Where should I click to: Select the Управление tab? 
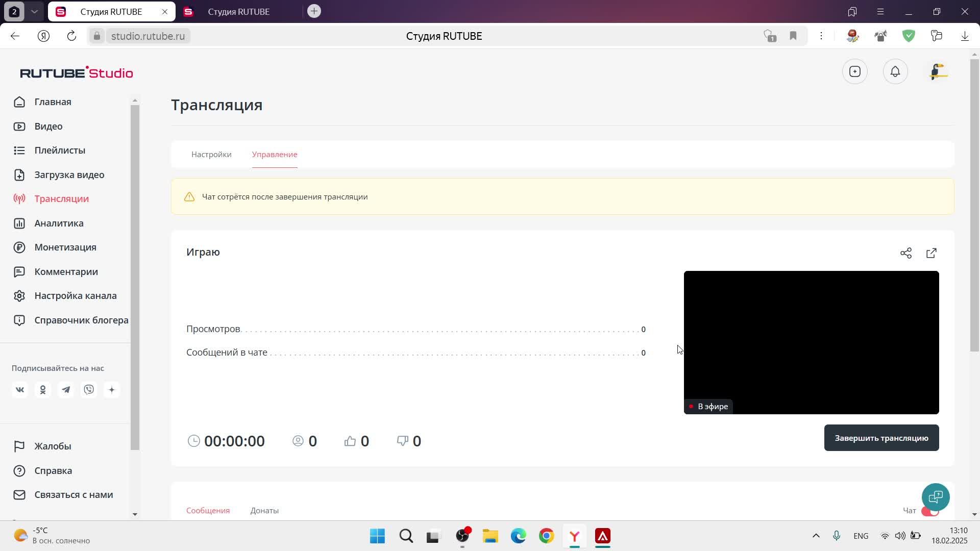click(275, 155)
